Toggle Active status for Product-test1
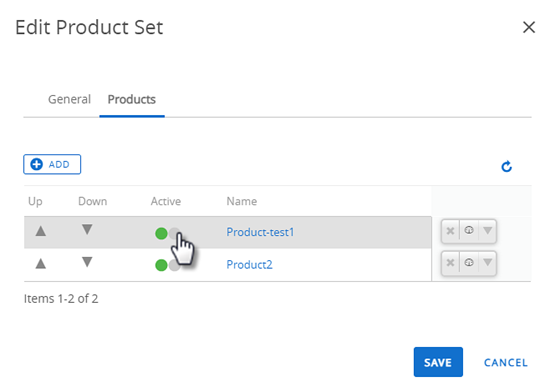Screen dimensions: 550x392 click(168, 233)
